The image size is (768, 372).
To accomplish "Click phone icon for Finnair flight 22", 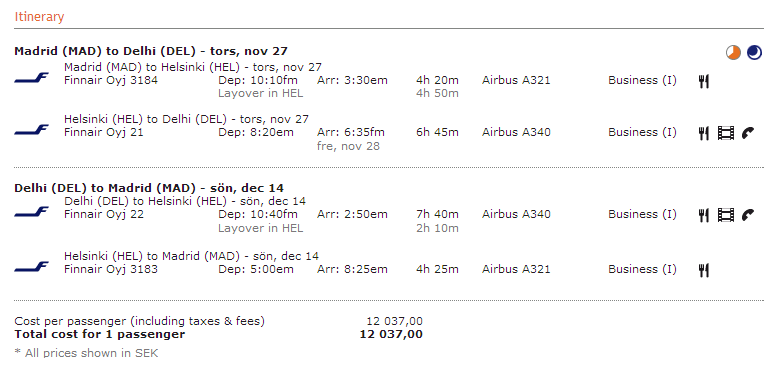I will [748, 215].
